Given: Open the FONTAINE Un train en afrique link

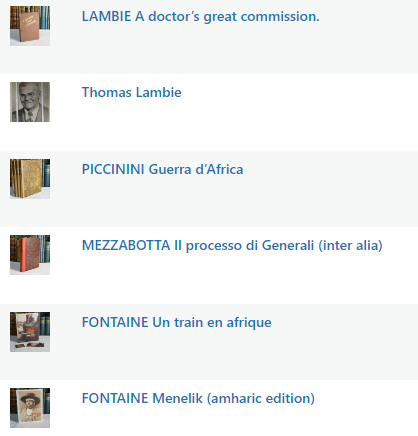Looking at the screenshot, I should click(177, 322).
